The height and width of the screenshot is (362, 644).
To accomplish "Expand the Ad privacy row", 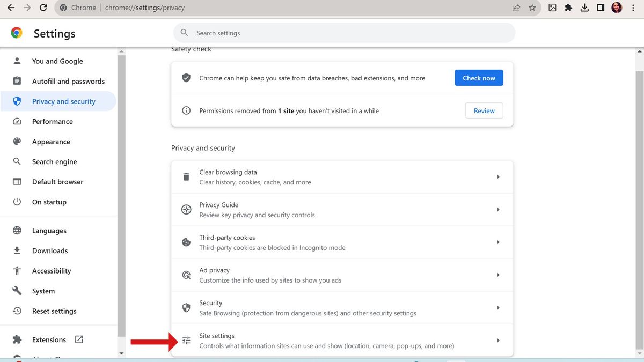I will pyautogui.click(x=497, y=275).
